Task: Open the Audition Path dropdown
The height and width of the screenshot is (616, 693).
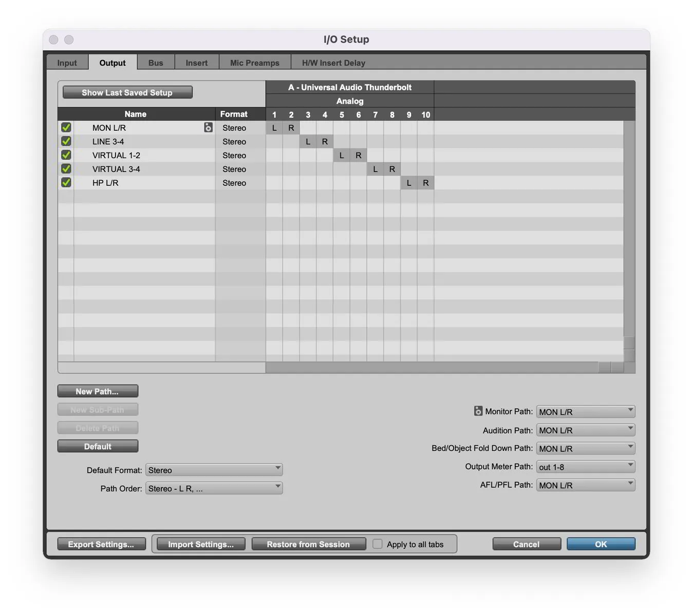Action: (x=585, y=430)
